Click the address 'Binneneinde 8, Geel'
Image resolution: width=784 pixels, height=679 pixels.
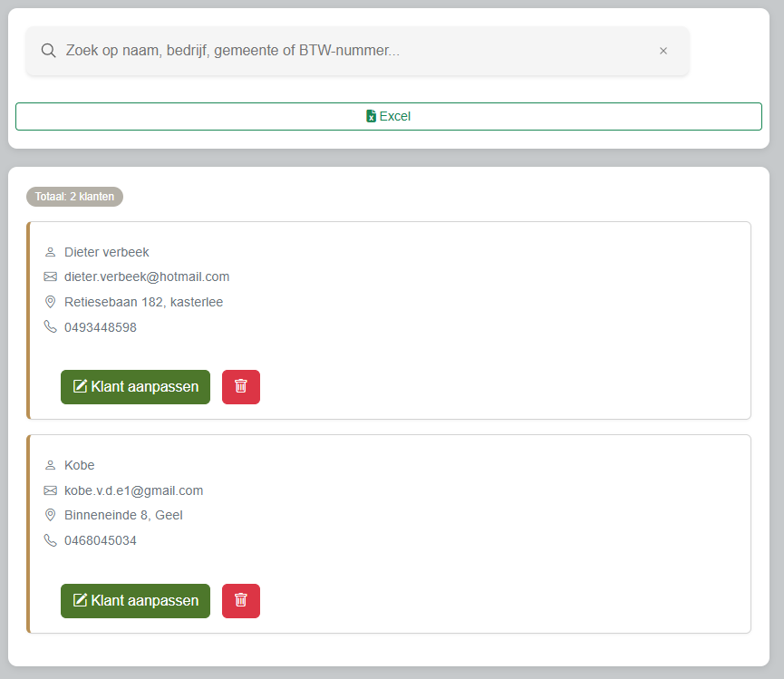(x=123, y=515)
